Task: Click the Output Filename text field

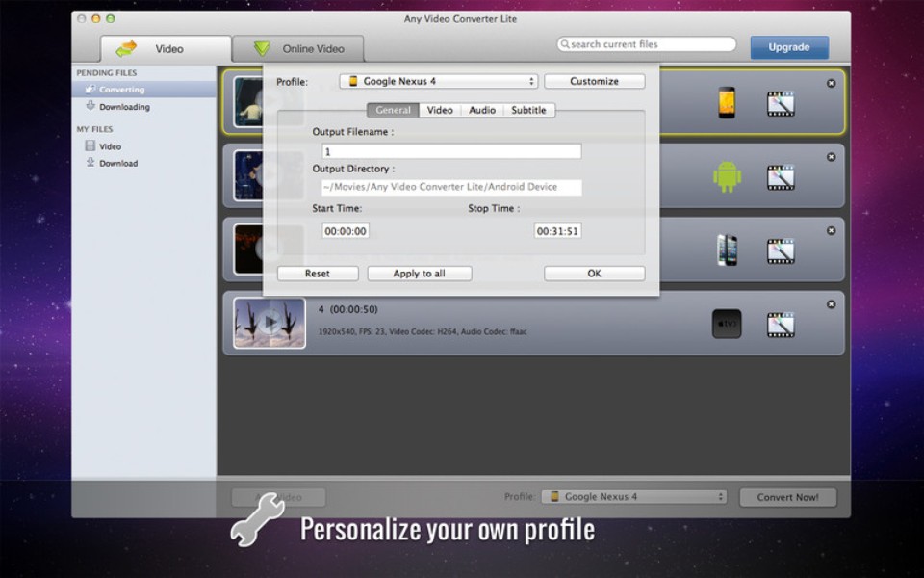Action: tap(451, 151)
